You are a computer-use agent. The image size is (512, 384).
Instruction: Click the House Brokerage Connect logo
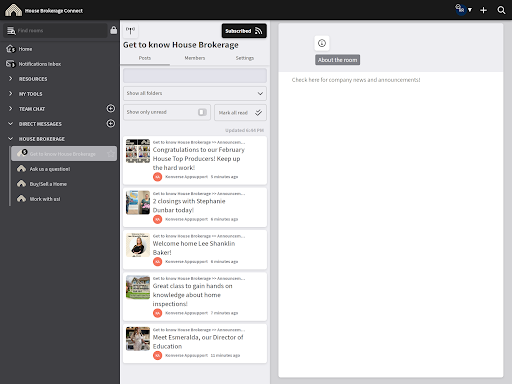(13, 10)
